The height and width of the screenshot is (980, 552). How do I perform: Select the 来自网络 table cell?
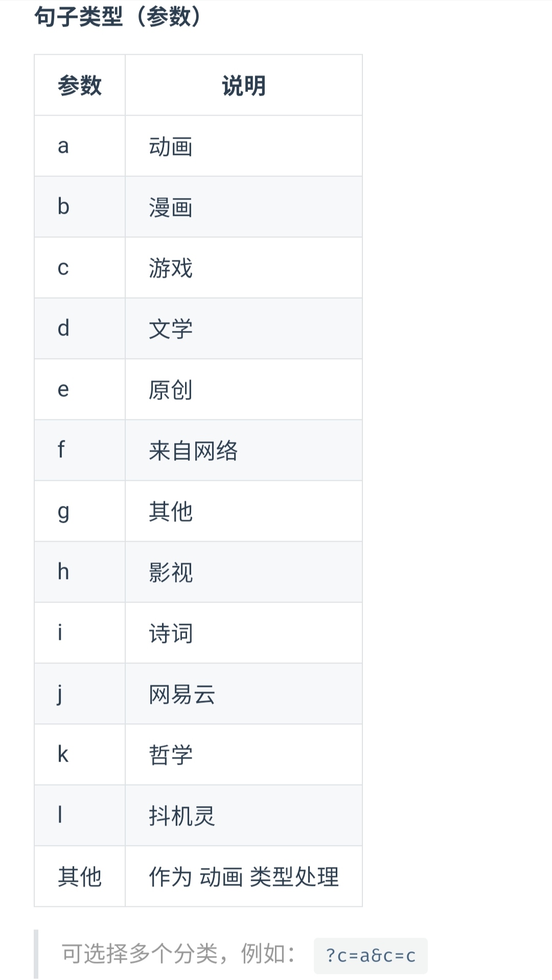[244, 450]
